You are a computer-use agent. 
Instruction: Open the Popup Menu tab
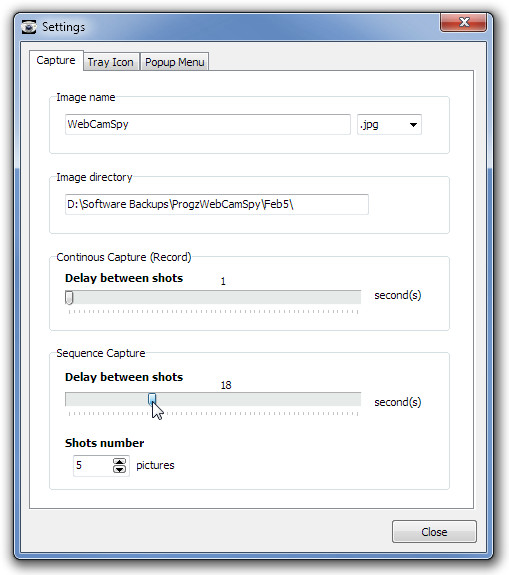click(175, 62)
